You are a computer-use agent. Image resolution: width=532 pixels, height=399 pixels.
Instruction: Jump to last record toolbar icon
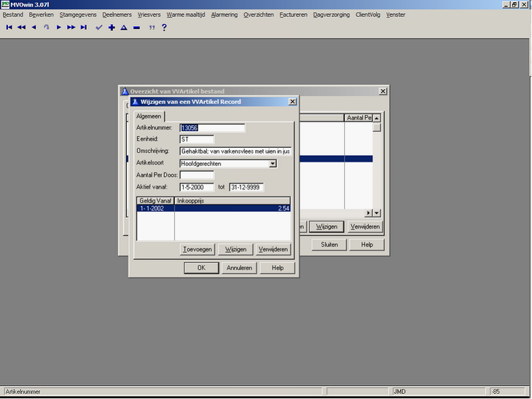[x=84, y=28]
